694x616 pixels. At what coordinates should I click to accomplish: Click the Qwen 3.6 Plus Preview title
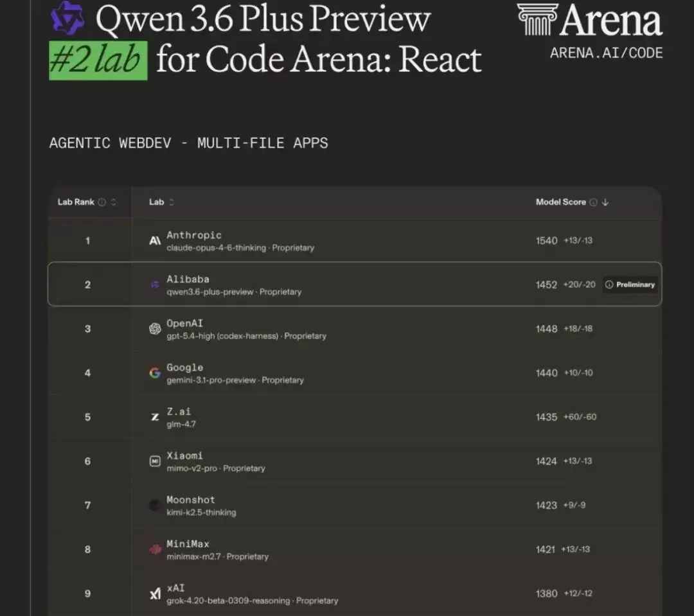263,19
